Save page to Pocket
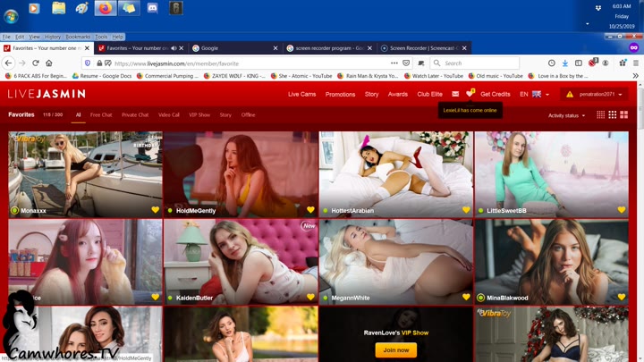Screen dimensions: 644x362 click(x=406, y=63)
